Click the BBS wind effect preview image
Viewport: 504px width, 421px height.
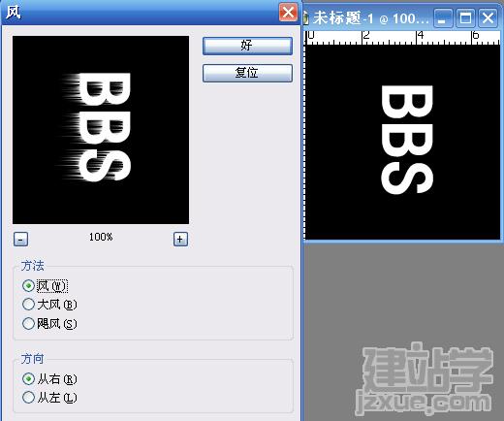101,130
